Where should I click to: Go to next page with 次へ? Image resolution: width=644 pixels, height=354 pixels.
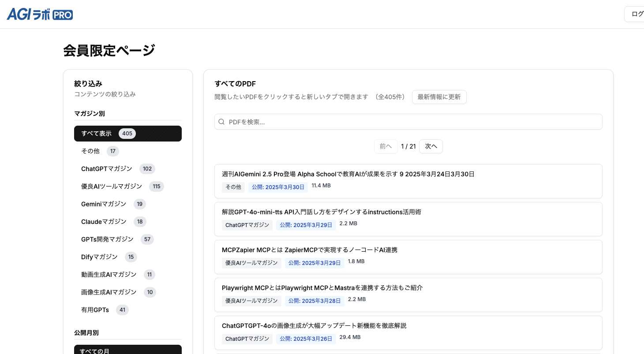point(431,146)
